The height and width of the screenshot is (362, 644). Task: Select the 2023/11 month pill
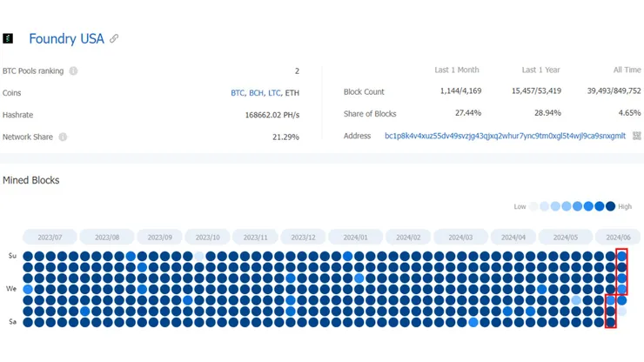click(255, 238)
